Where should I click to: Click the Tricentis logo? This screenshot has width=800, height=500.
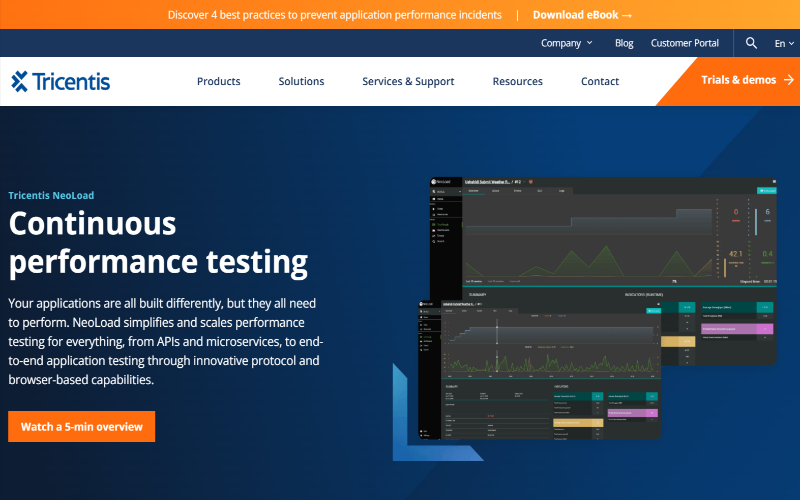tap(61, 82)
